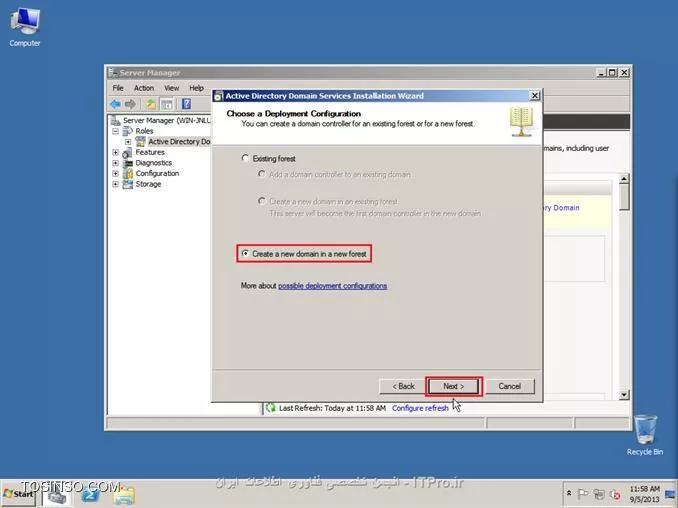
Task: Open the Help menu
Action: point(196,88)
